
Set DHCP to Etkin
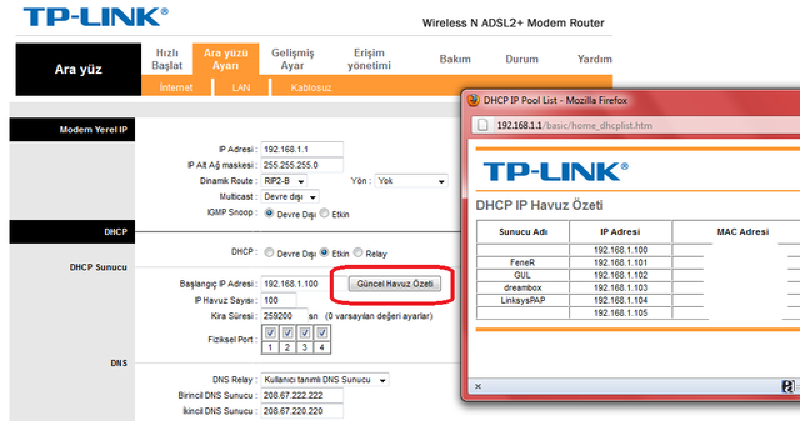point(324,253)
